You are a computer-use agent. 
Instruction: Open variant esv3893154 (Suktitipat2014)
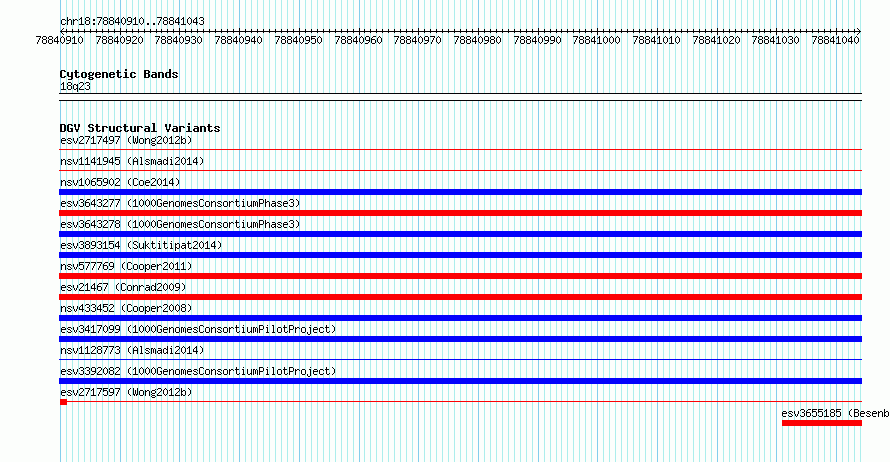tap(141, 245)
